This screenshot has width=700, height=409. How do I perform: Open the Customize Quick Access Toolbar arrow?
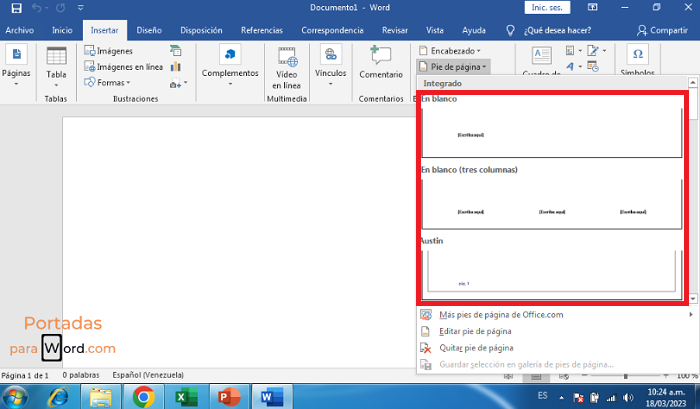pos(80,8)
